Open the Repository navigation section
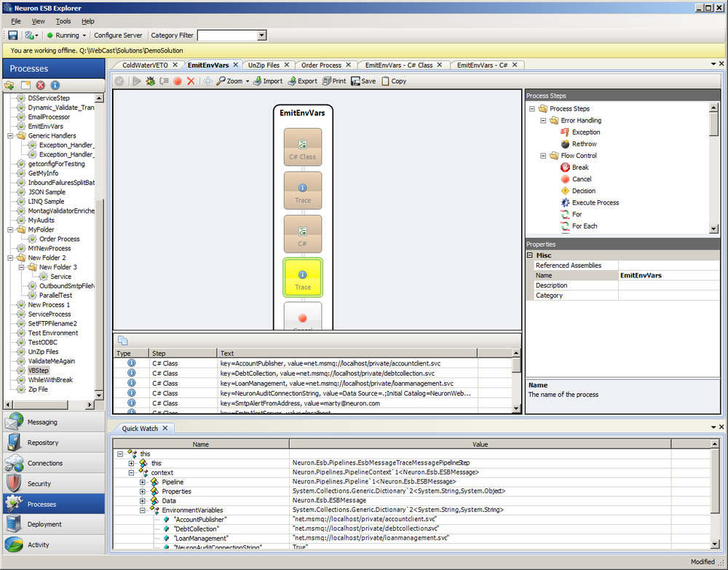Screen dimensions: 728x570 tap(53, 443)
